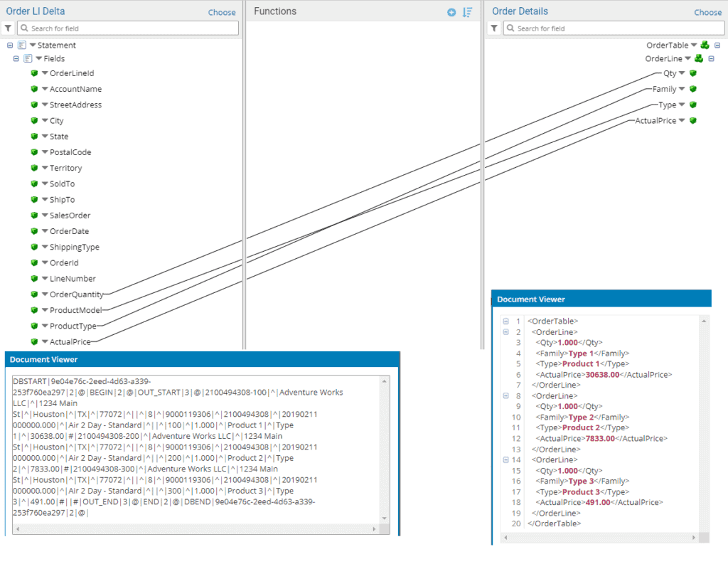Click the green cube icon beside ShippingType

(x=34, y=247)
